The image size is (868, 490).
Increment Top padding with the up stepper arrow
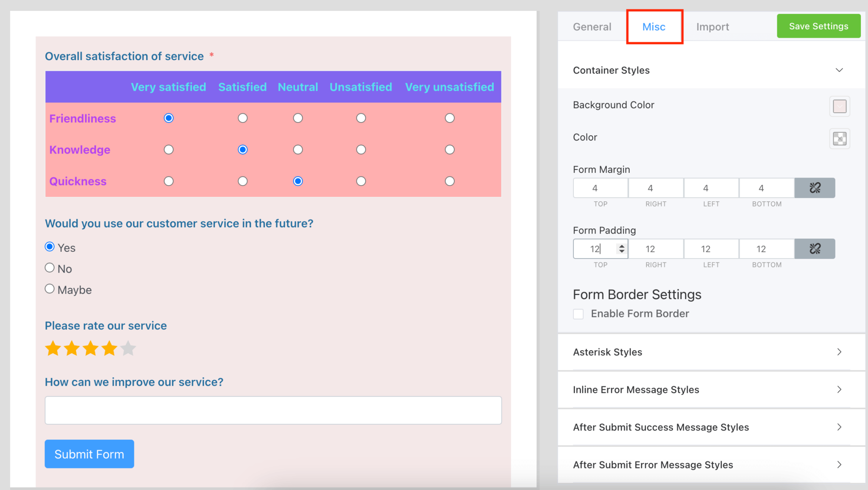pos(621,245)
